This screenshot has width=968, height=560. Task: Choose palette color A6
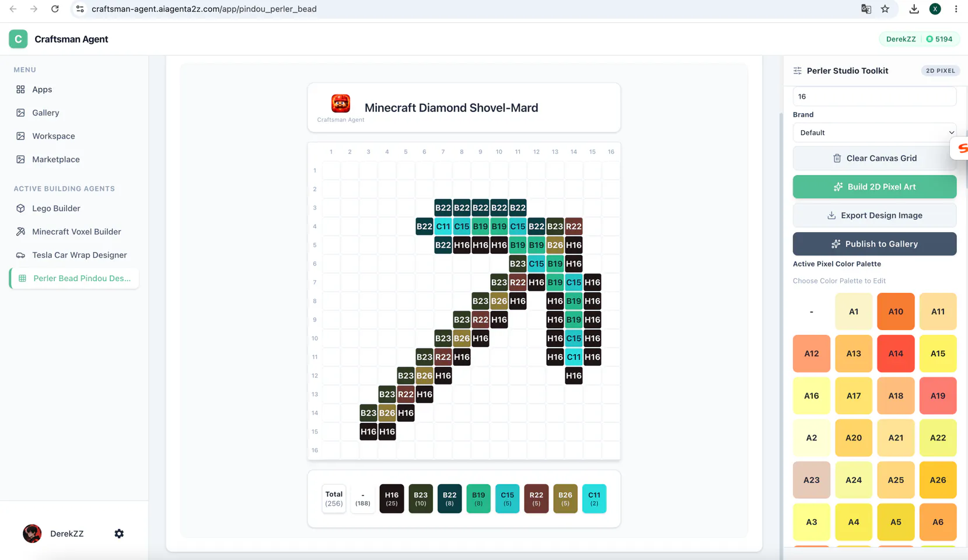(x=938, y=522)
